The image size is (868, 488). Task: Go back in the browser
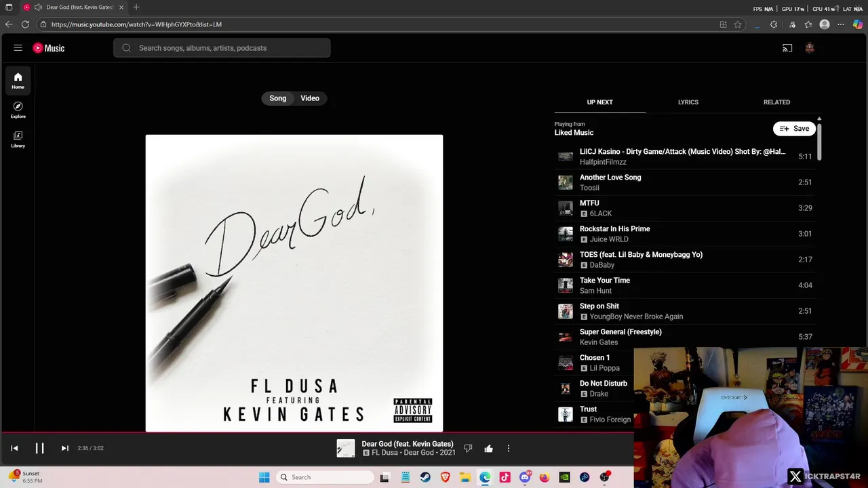pyautogui.click(x=9, y=24)
